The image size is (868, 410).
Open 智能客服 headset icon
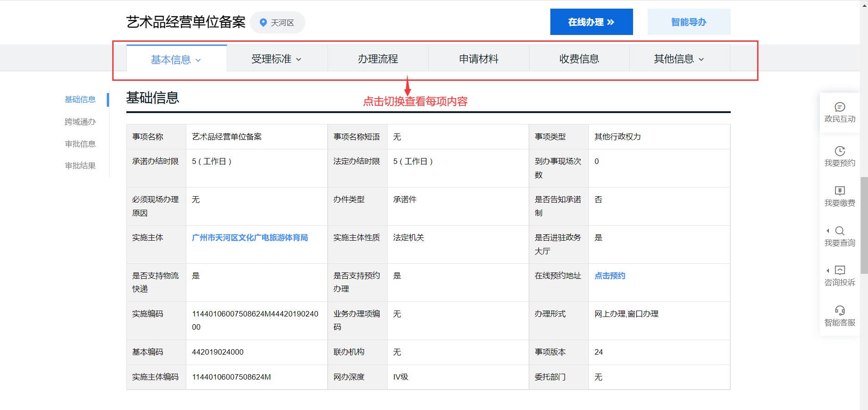point(839,311)
